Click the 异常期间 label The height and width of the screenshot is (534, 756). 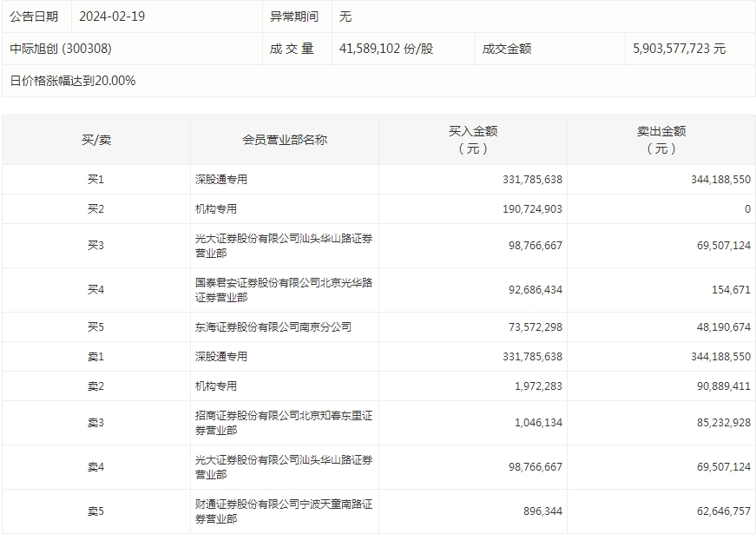(294, 16)
